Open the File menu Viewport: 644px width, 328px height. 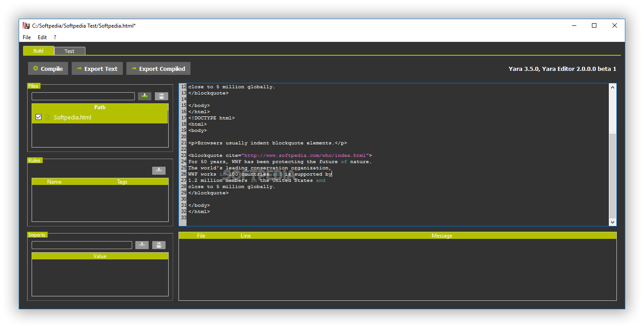coord(27,37)
